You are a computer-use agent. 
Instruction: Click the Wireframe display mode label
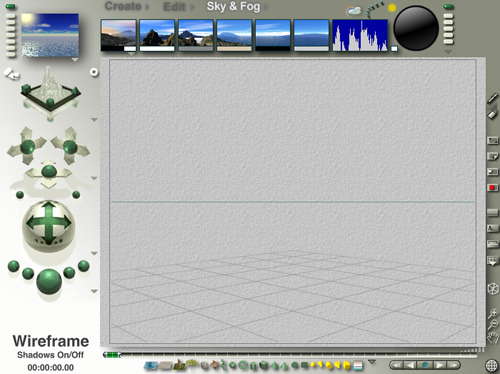tap(51, 341)
